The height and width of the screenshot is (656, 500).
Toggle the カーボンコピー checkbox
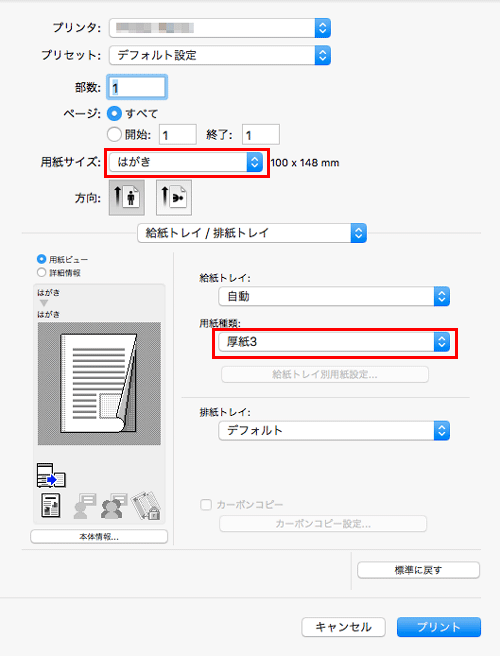point(206,505)
